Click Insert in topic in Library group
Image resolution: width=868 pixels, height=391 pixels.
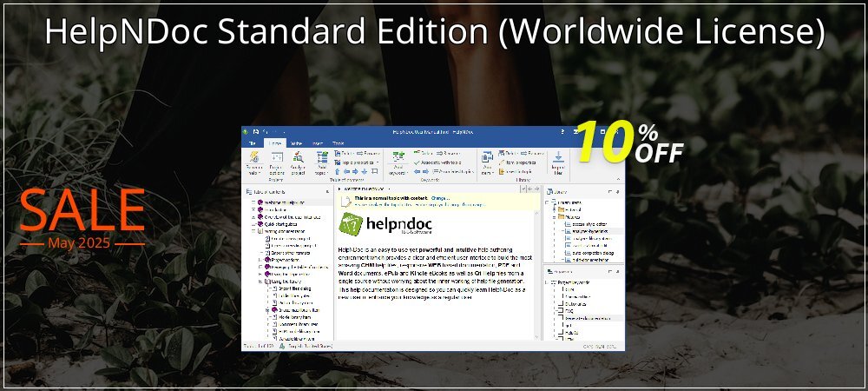click(x=515, y=172)
